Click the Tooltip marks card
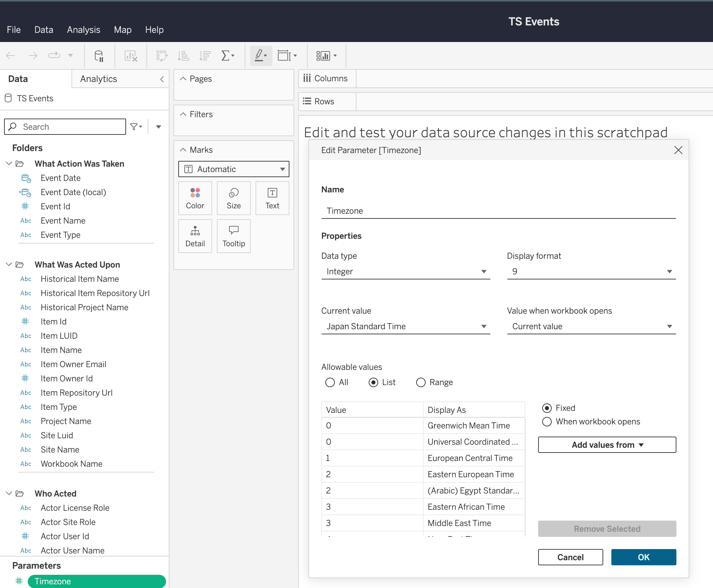This screenshot has width=713, height=588. 234,236
